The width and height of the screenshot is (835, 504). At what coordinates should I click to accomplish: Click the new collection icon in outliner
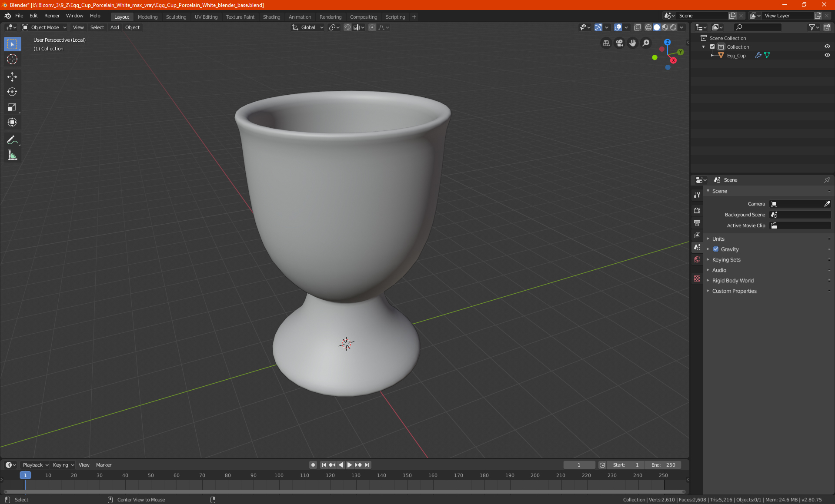(x=827, y=27)
